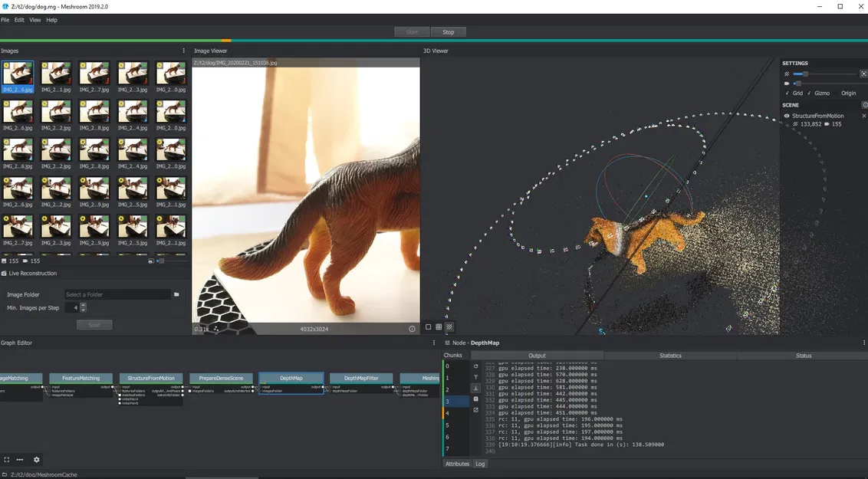Click the 4032x3024 resolution label
The height and width of the screenshot is (479, 868).
(x=314, y=329)
